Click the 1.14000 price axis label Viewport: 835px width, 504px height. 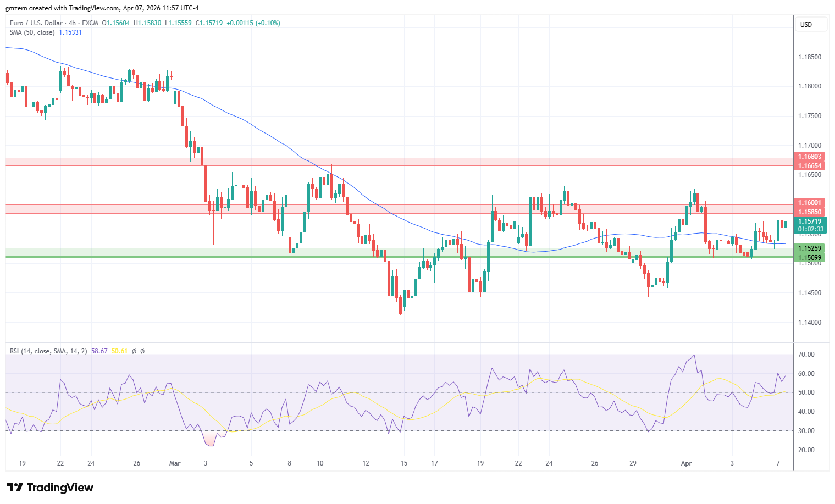[810, 323]
